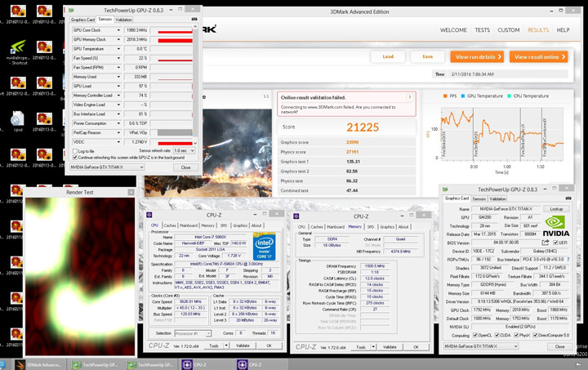Switch to Caches tab in CPU-Z CPU window
This screenshot has width=588, height=370.
coord(170,225)
